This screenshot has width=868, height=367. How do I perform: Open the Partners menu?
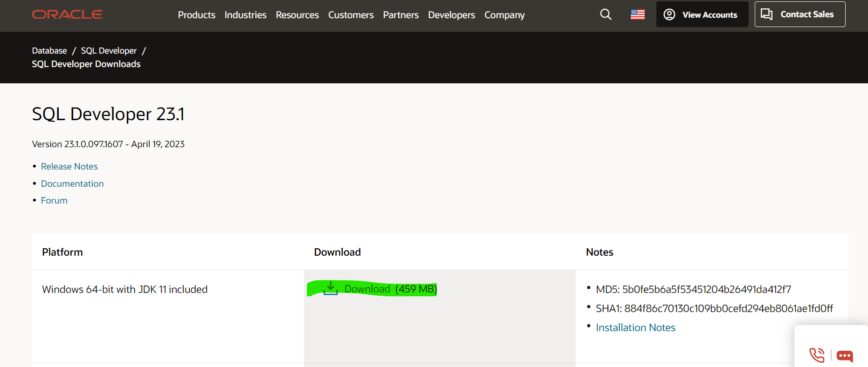(401, 15)
